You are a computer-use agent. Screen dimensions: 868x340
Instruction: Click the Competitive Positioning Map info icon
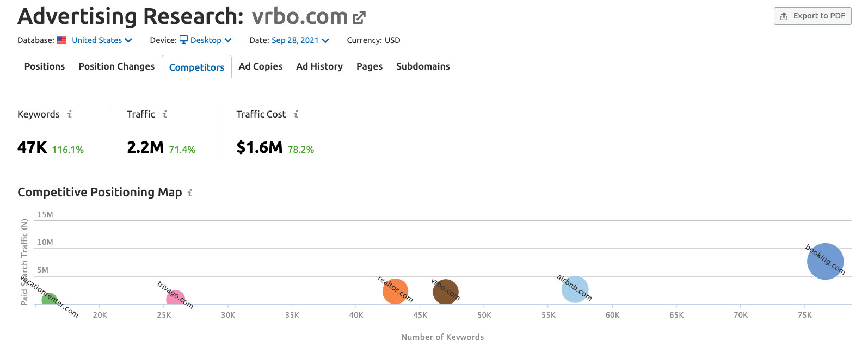(x=190, y=193)
